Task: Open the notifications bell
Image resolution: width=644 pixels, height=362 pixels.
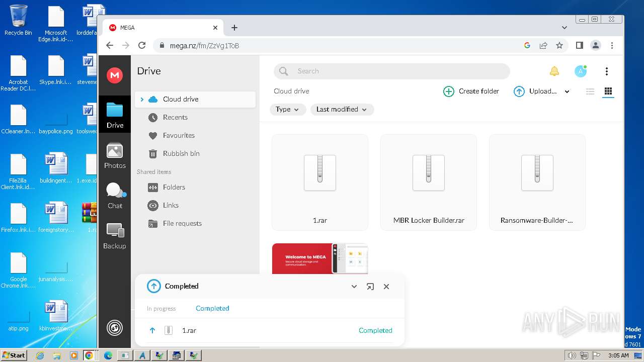Action: (554, 71)
